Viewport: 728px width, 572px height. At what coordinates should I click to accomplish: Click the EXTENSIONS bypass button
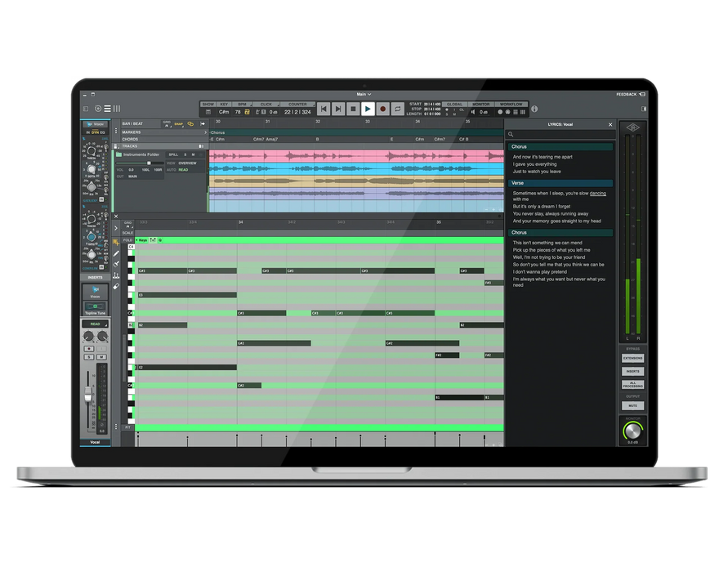tap(632, 359)
